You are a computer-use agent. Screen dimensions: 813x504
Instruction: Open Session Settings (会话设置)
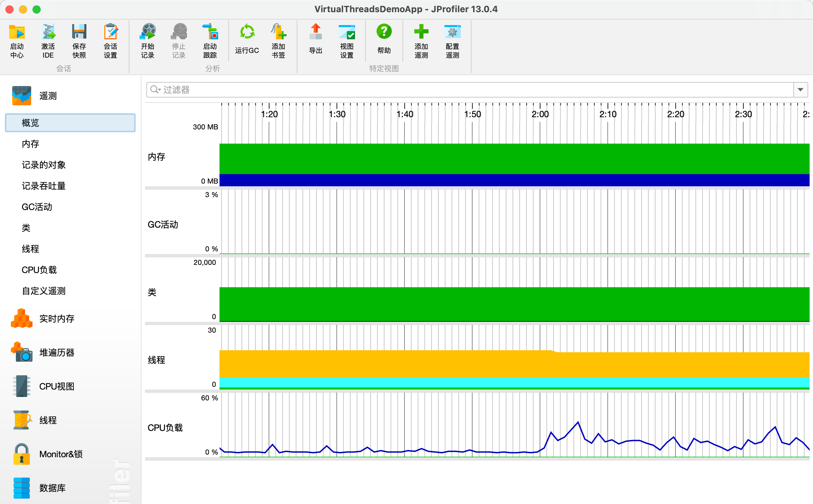pos(110,41)
